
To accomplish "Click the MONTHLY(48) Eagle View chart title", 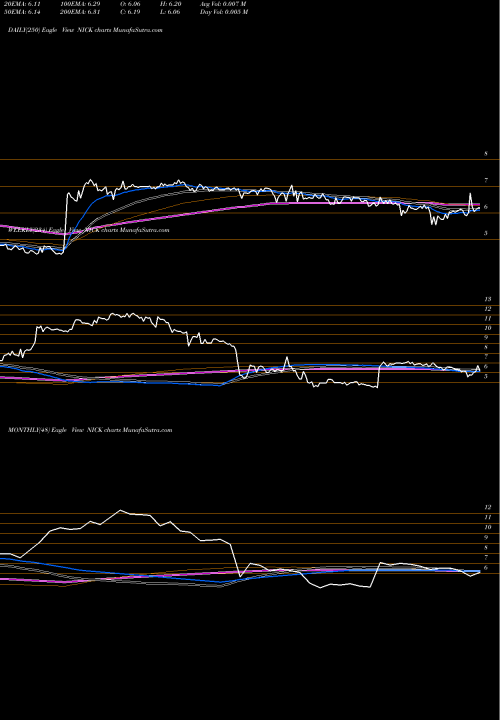I will click(x=90, y=430).
